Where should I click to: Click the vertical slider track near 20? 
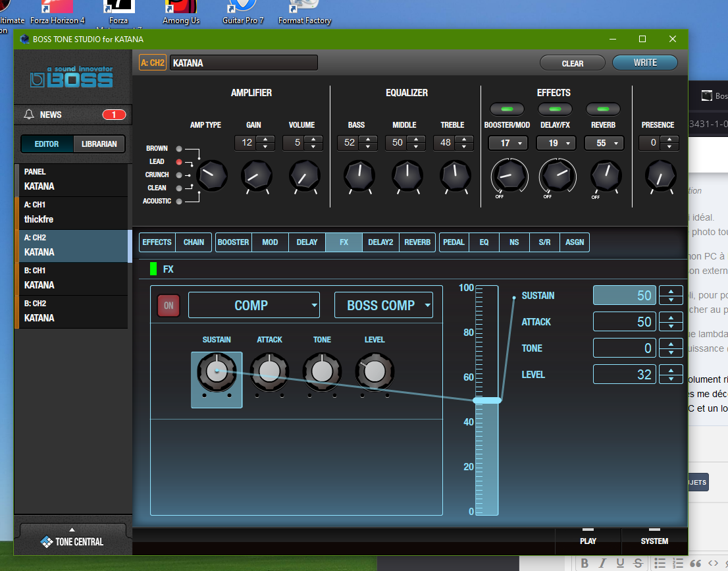[x=487, y=467]
